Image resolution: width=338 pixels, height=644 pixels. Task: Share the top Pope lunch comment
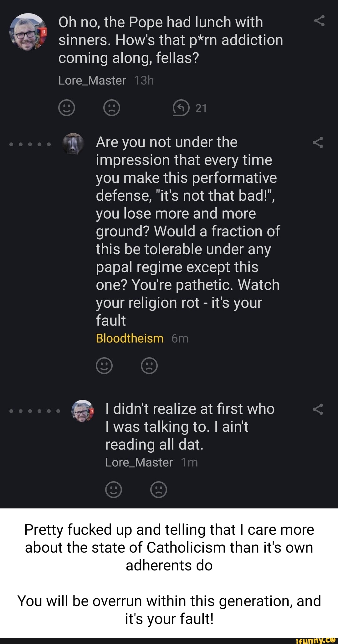click(x=319, y=21)
